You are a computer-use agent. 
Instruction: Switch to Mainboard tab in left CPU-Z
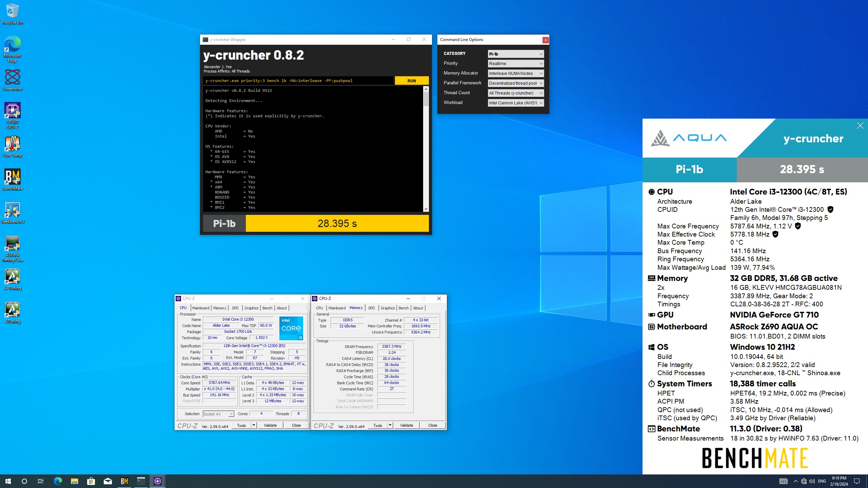tap(201, 308)
